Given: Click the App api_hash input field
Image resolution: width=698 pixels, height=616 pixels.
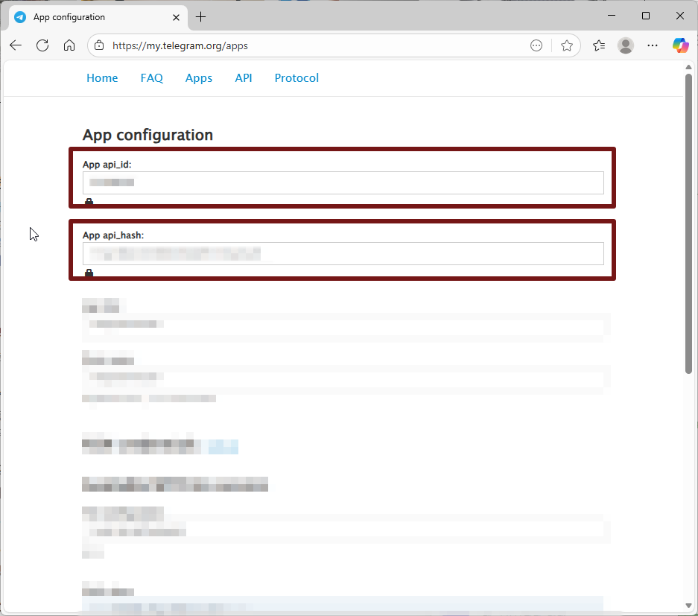Looking at the screenshot, I should click(x=343, y=253).
